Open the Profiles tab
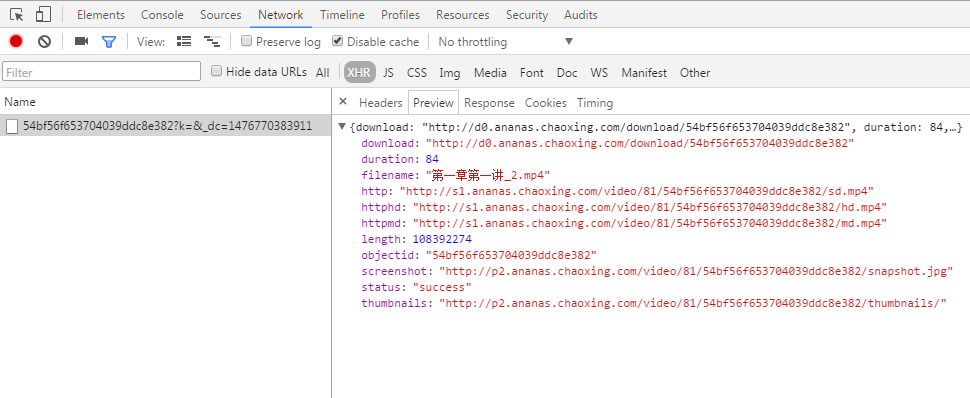 coord(400,15)
